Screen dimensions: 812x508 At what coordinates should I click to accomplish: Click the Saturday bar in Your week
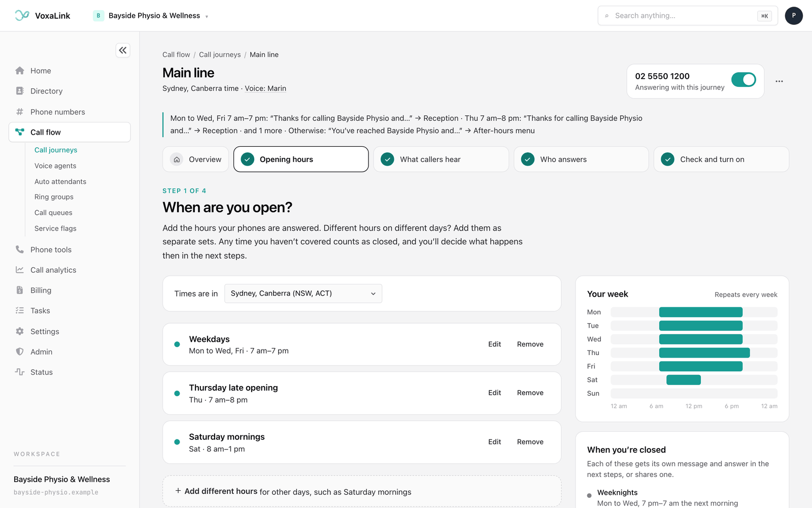[x=684, y=380]
